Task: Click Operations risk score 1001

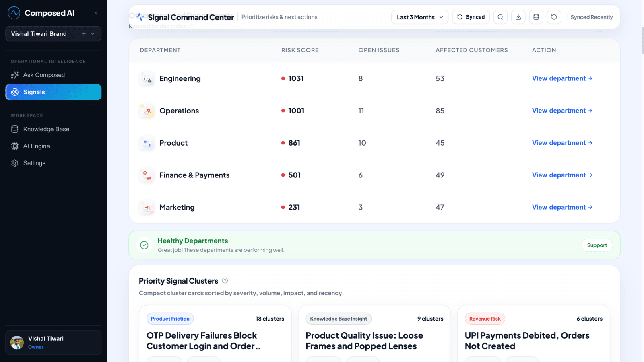Action: tap(296, 111)
